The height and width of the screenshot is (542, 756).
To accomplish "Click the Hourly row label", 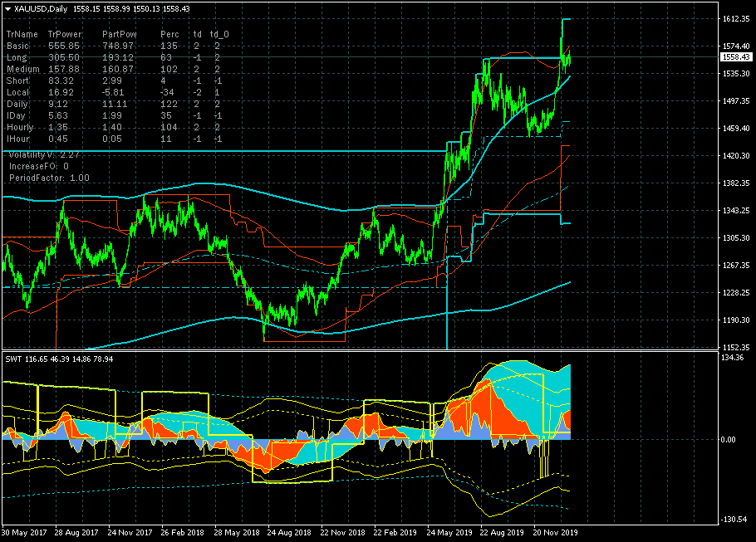I will [x=20, y=127].
